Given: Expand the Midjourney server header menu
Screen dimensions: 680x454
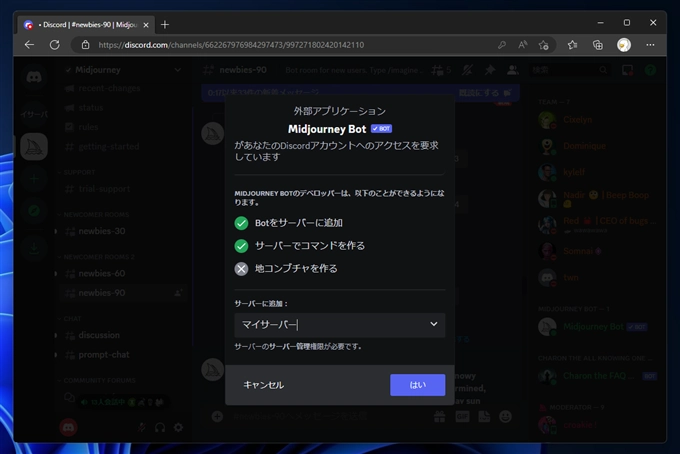Looking at the screenshot, I should 123,70.
